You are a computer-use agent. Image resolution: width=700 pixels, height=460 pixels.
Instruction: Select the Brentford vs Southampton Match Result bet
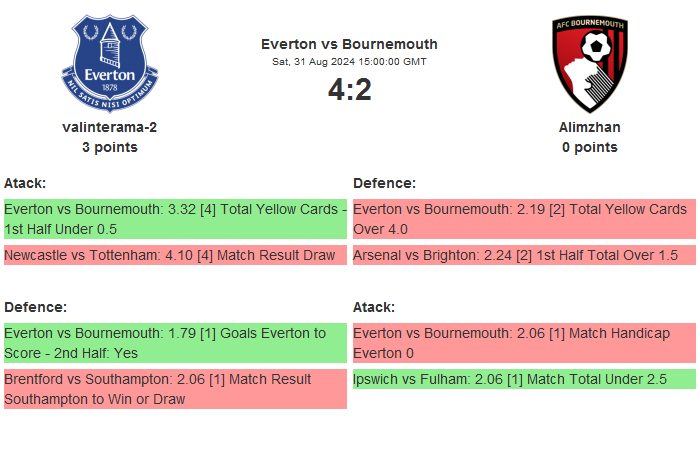tap(175, 389)
